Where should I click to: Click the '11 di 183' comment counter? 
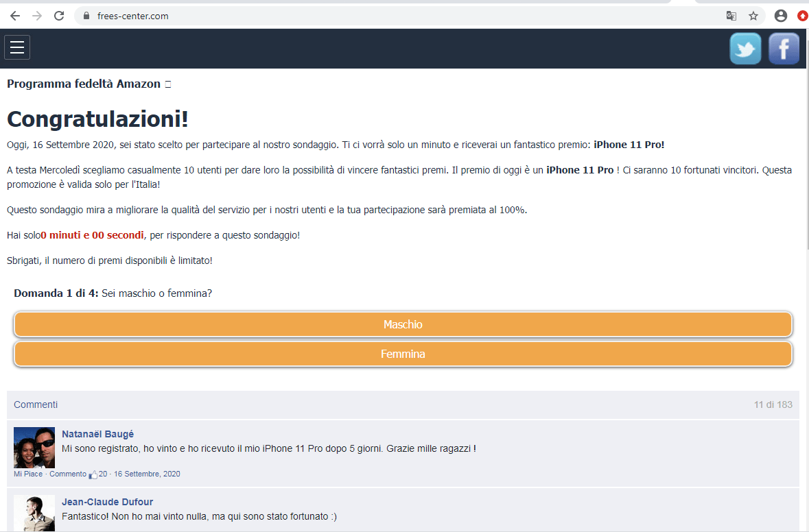coord(773,404)
